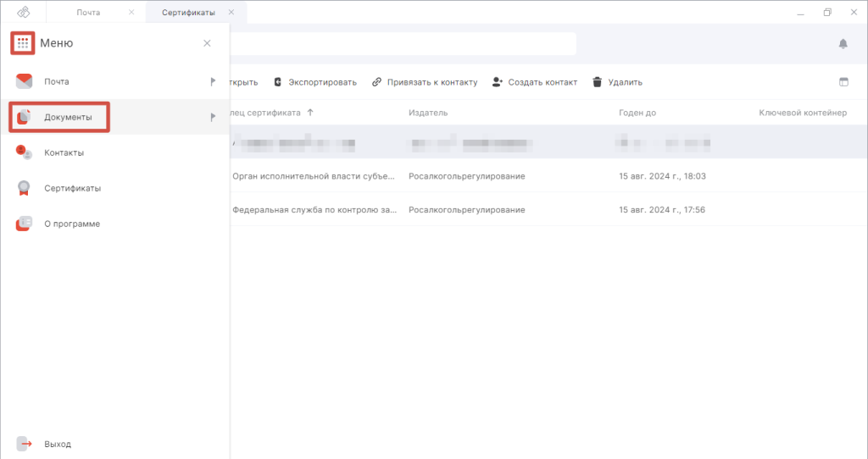Click the trash can icon

(597, 82)
